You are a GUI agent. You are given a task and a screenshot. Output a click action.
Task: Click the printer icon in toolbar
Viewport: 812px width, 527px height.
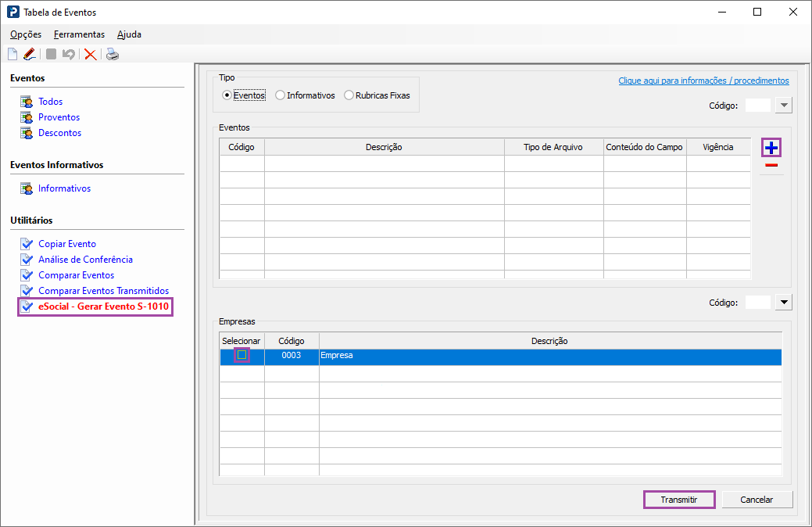tap(113, 54)
